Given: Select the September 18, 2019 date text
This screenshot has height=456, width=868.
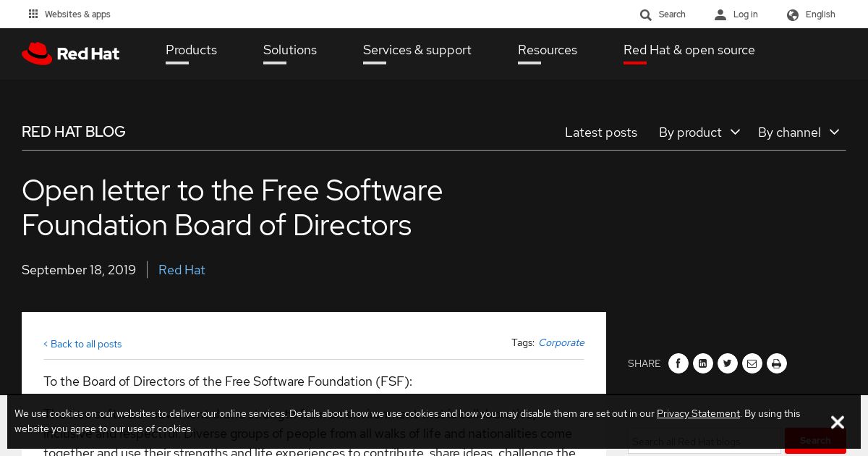Looking at the screenshot, I should click(x=79, y=270).
